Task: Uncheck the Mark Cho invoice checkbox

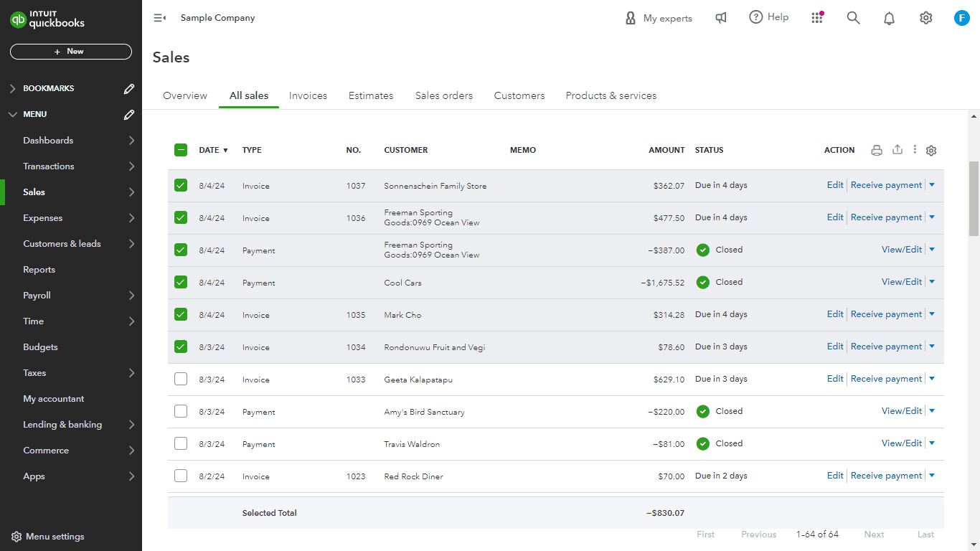Action: pos(181,314)
